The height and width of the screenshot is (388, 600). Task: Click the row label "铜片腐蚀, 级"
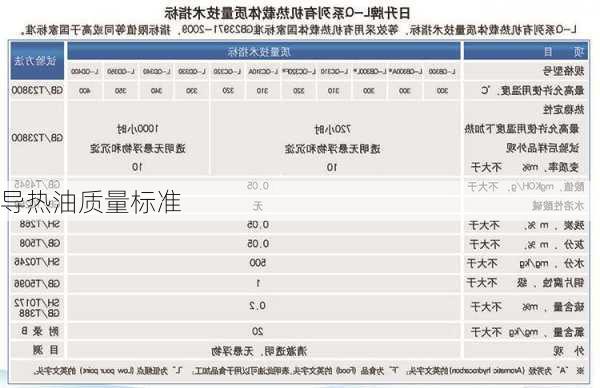[x=550, y=283]
